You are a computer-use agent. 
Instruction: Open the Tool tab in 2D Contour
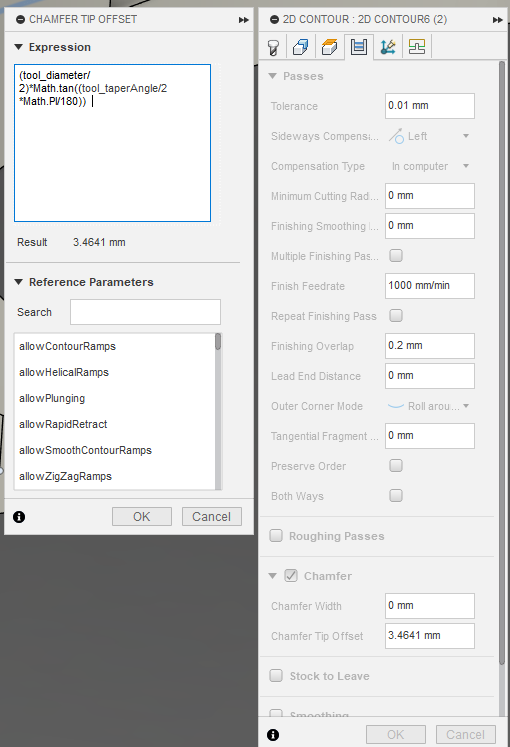(x=273, y=47)
